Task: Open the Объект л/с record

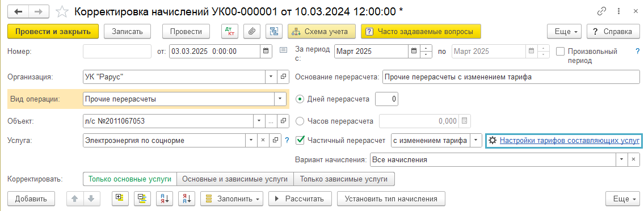Action: point(283,121)
